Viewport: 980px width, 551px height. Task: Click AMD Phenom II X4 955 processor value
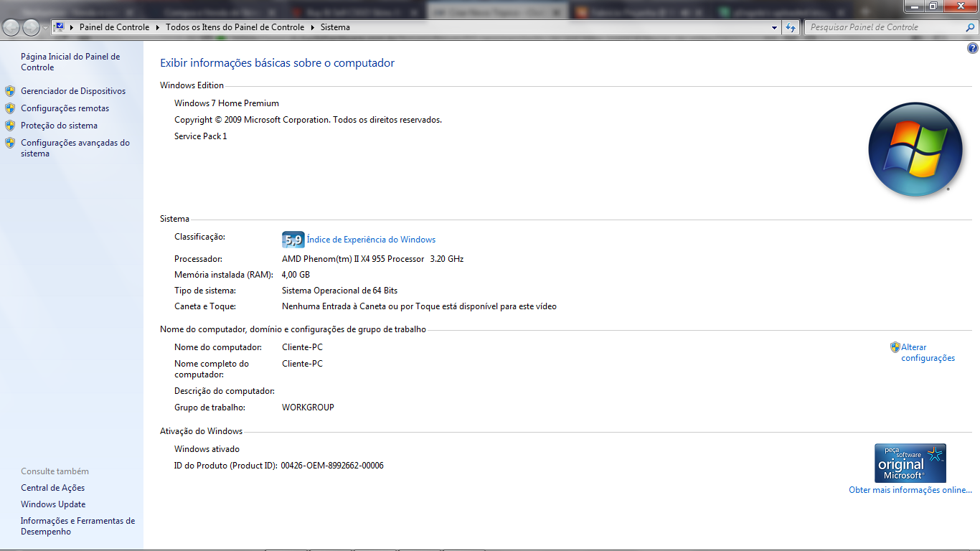pyautogui.click(x=373, y=259)
